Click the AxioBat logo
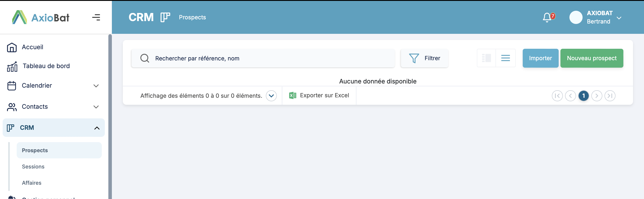The width and height of the screenshot is (644, 199). (x=41, y=17)
